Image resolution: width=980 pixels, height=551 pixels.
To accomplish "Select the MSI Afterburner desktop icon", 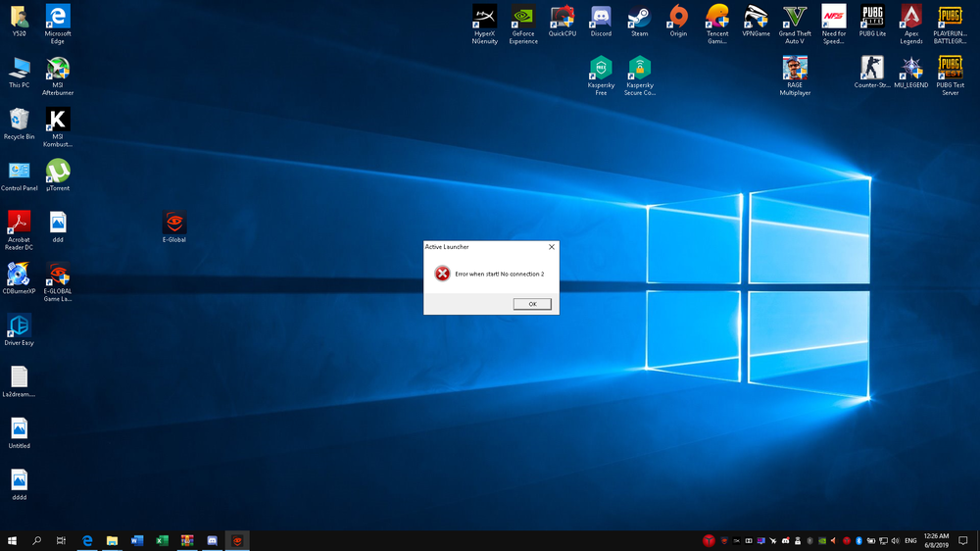I will point(59,71).
